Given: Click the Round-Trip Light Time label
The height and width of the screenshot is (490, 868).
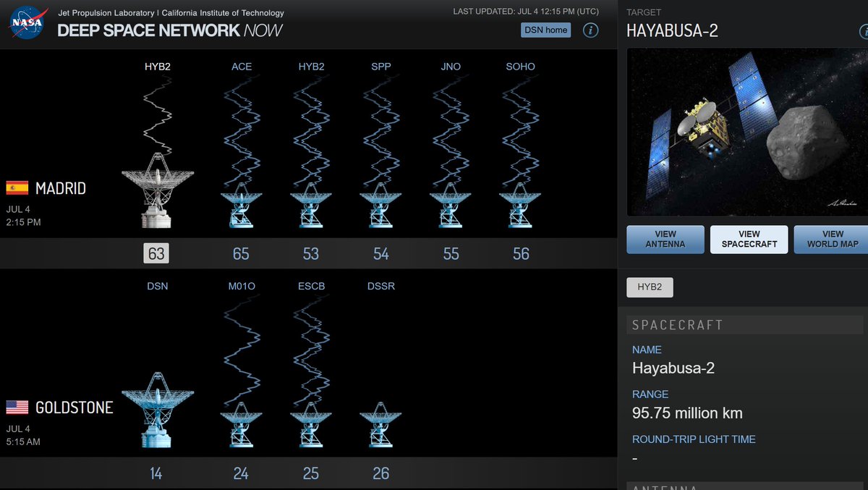Looking at the screenshot, I should [694, 439].
